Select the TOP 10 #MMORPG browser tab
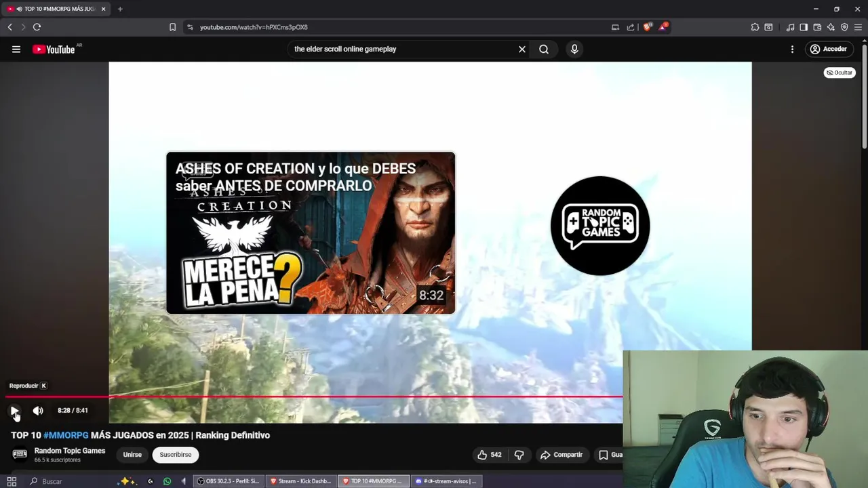This screenshot has height=488, width=868. coord(55,9)
